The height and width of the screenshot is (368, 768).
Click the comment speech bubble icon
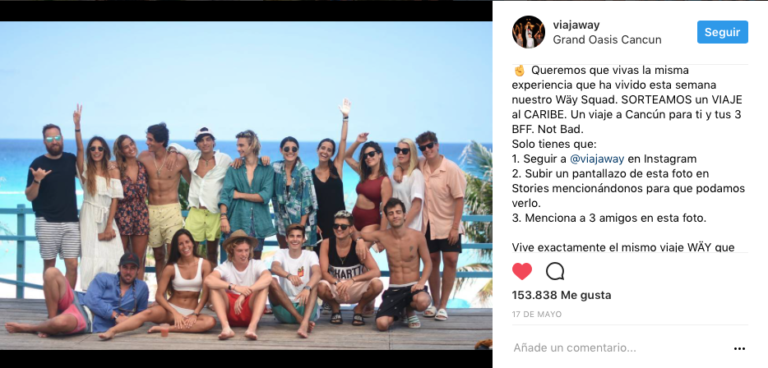click(x=555, y=271)
